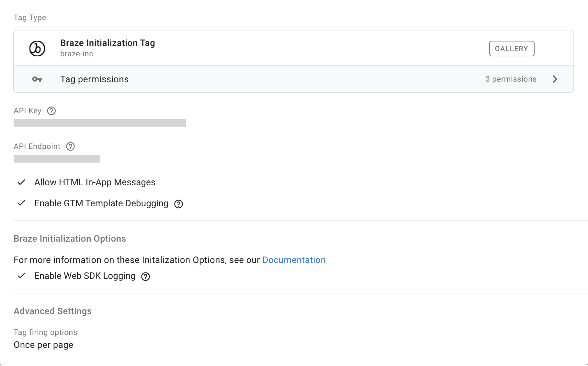The height and width of the screenshot is (366, 588).
Task: Click the 'Tag firing options' label
Action: [45, 332]
